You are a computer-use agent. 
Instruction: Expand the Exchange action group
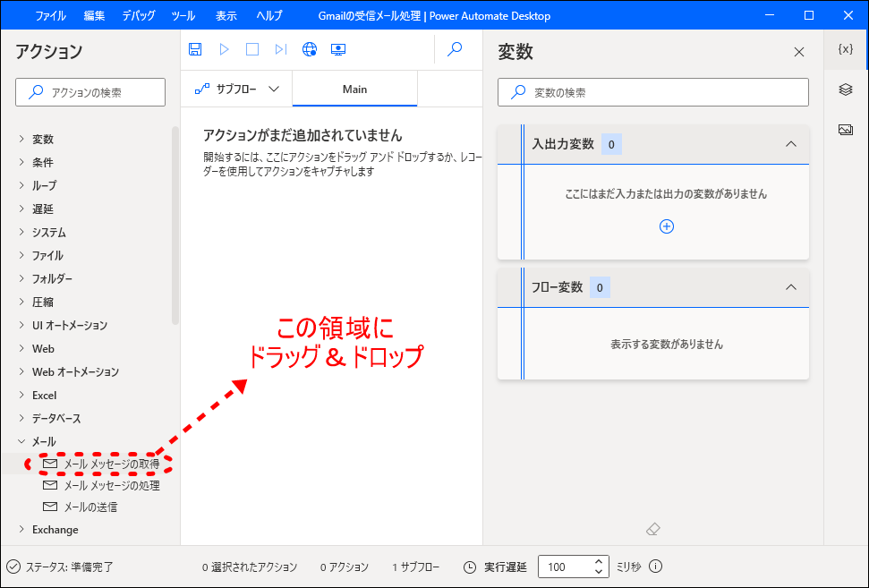pyautogui.click(x=21, y=529)
